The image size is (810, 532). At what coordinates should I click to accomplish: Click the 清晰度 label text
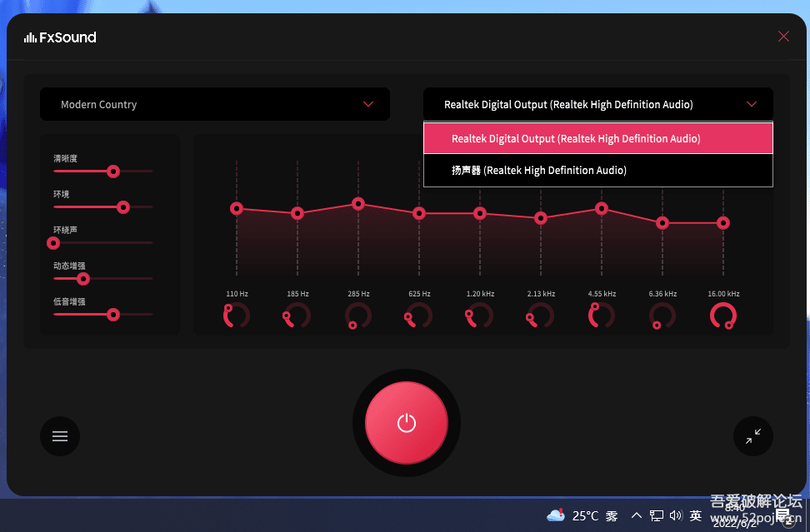(x=66, y=158)
